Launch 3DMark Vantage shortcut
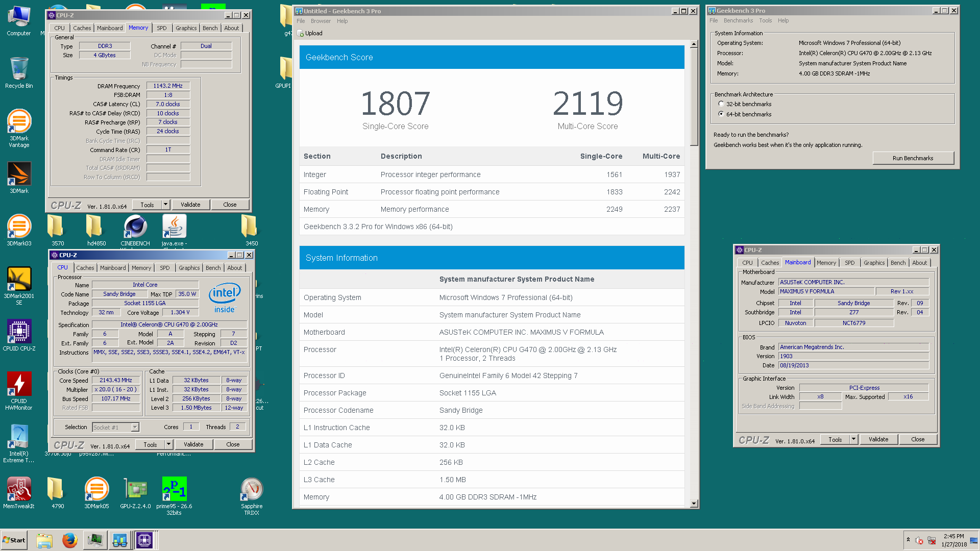 pos(19,128)
